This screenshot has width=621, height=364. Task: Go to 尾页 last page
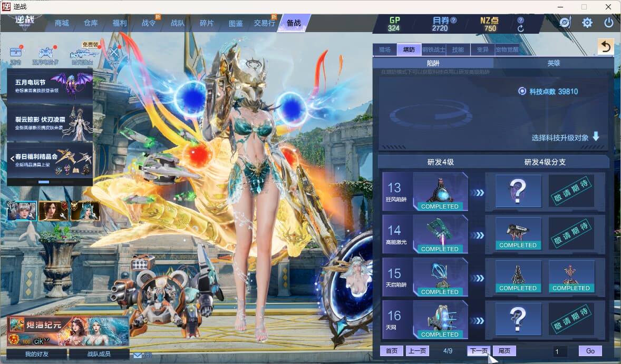(504, 351)
